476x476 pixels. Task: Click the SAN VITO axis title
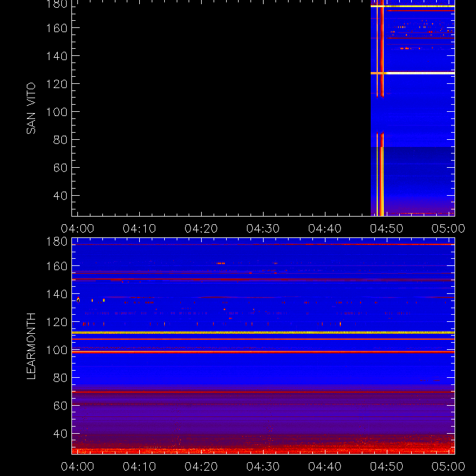(x=31, y=108)
